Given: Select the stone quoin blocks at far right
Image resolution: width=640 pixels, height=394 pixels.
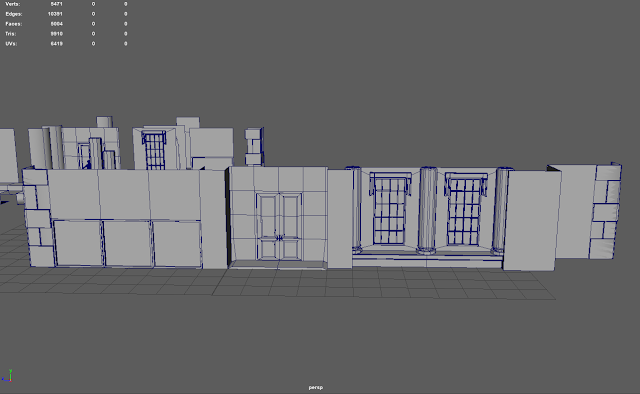Looking at the screenshot, I should pos(605,211).
